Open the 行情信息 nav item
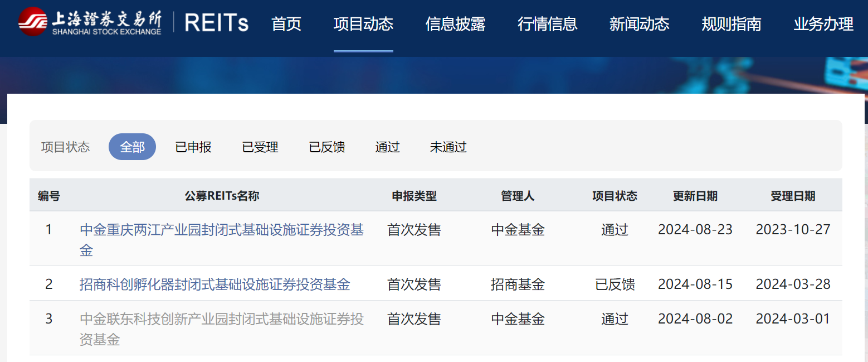The height and width of the screenshot is (362, 868). click(548, 24)
